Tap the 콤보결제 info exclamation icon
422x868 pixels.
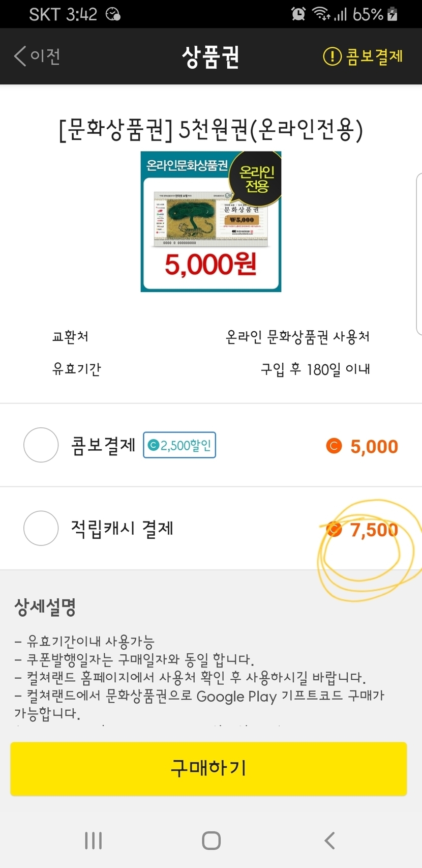coord(332,56)
